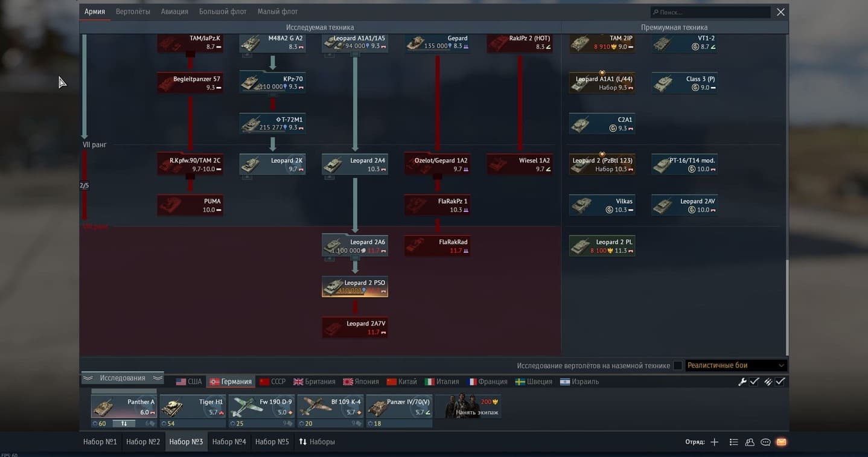Select the T-72M1 tank card
Screen dimensions: 868x457
pos(272,124)
